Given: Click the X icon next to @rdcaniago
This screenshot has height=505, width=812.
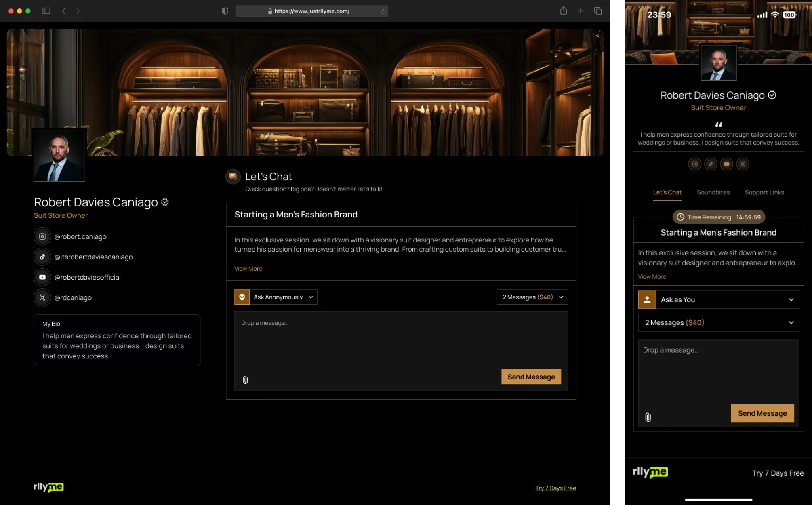Looking at the screenshot, I should [42, 297].
